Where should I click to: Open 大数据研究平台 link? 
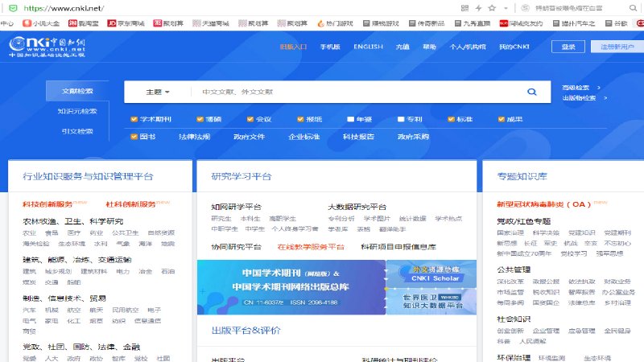357,207
